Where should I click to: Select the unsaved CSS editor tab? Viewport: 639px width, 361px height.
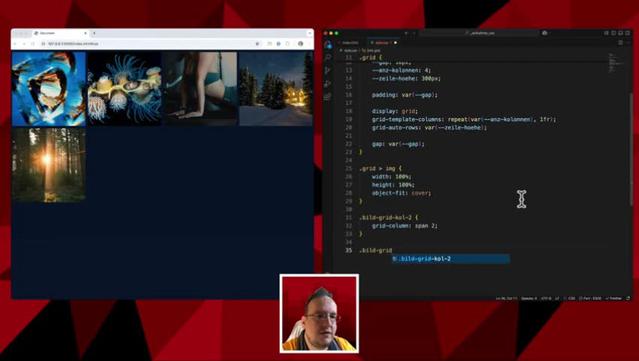click(x=383, y=42)
